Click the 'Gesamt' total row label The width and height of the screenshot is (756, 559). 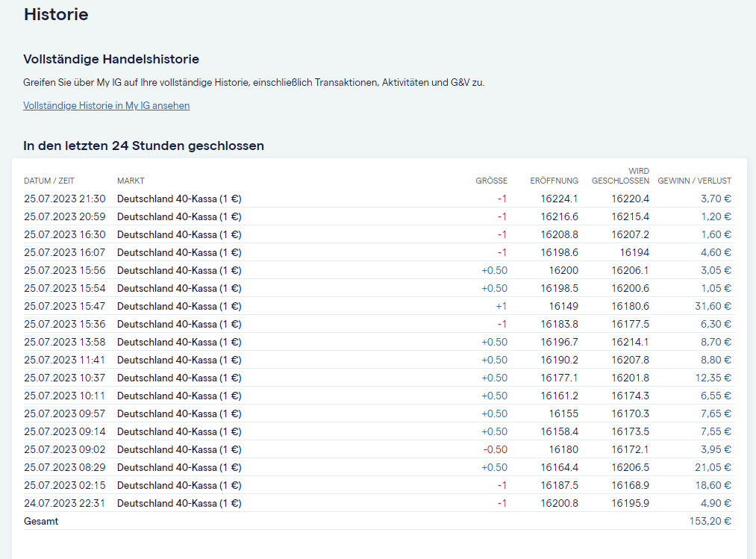point(41,522)
